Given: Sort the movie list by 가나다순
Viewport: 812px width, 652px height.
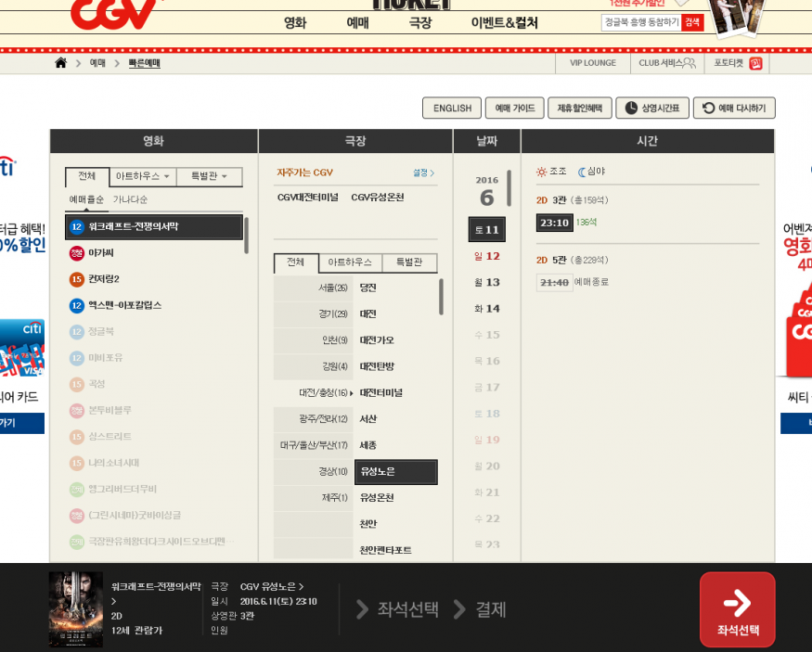Looking at the screenshot, I should click(x=130, y=199).
